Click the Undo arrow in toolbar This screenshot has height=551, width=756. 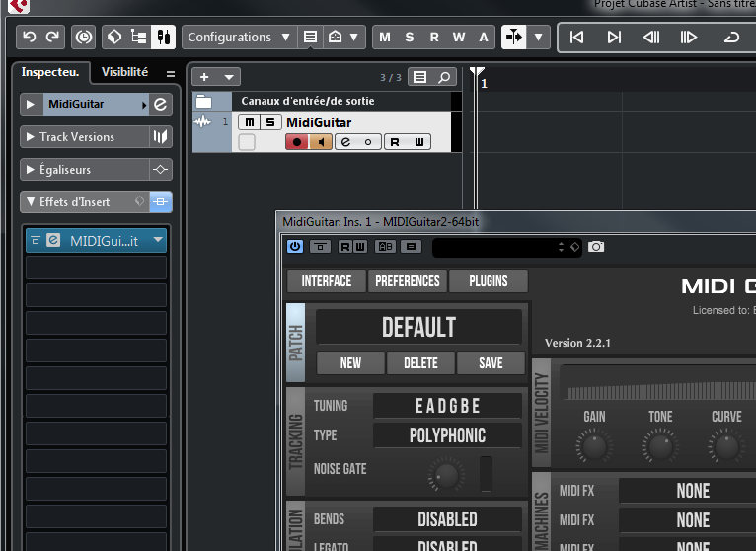click(x=30, y=38)
